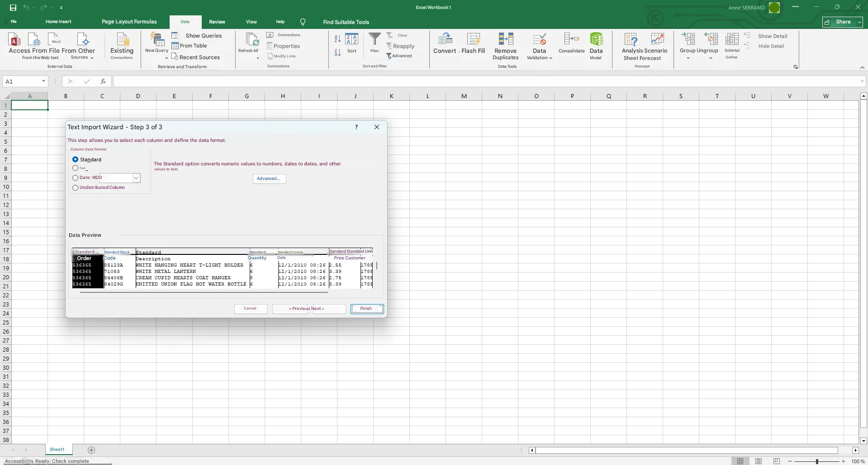Switch to the Data tab
Viewport: 868px width, 465px height.
tap(185, 22)
